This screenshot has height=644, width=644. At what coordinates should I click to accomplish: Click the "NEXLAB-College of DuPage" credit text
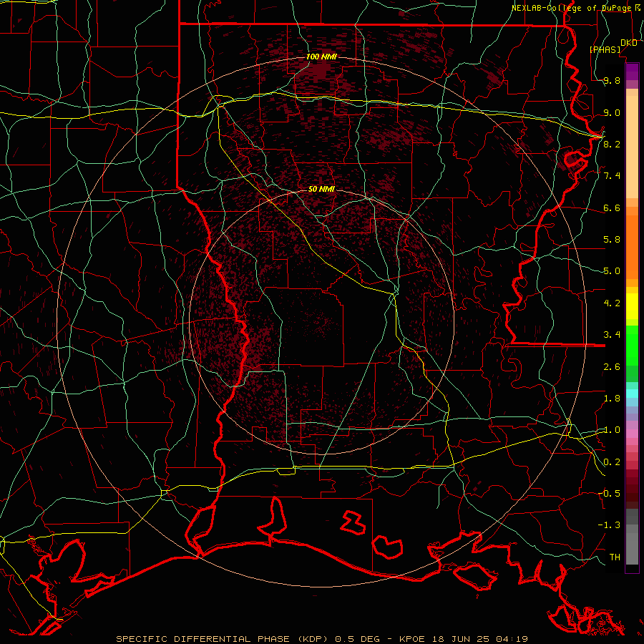(572, 8)
